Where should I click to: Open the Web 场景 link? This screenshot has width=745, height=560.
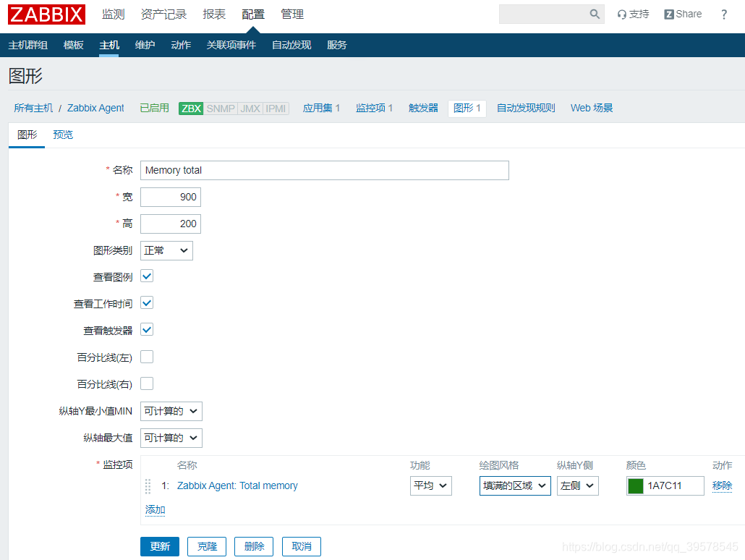[592, 109]
